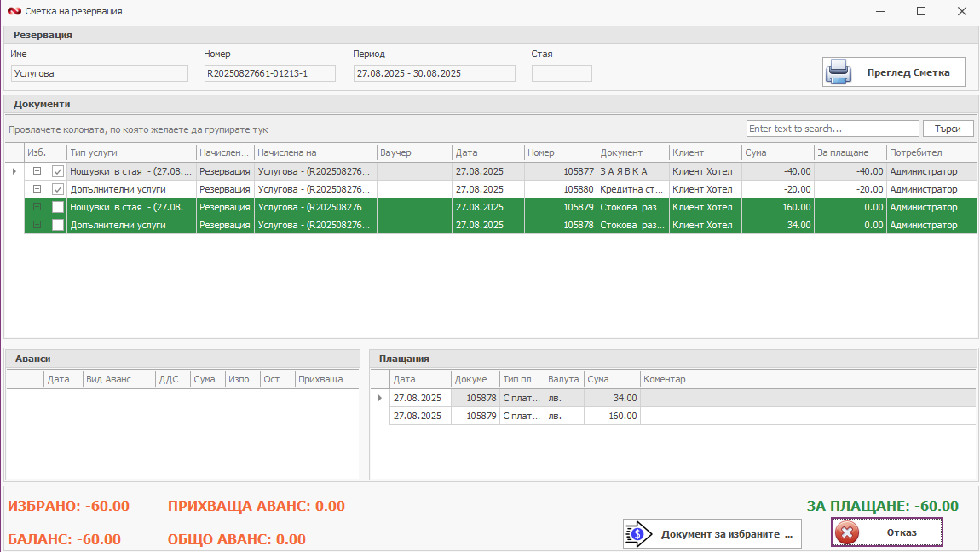The height and width of the screenshot is (552, 980).
Task: Expand the row of document 105880
Action: pos(37,189)
